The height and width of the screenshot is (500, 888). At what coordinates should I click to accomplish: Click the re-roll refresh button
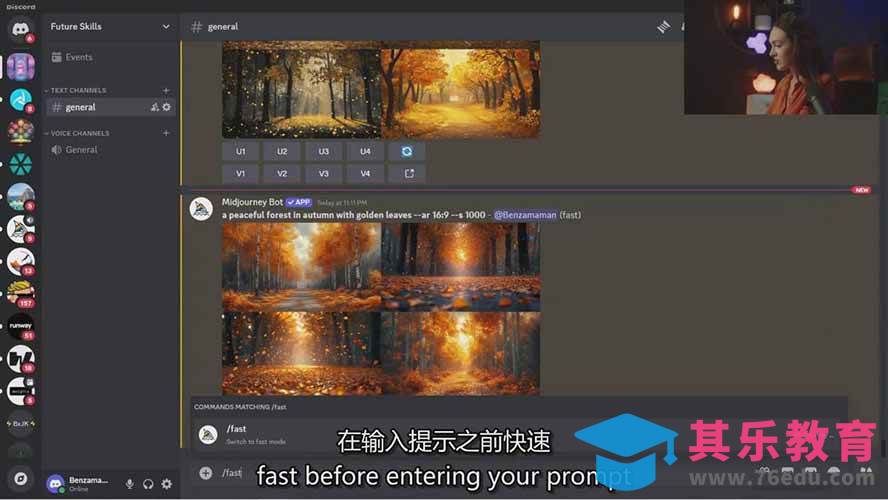pyautogui.click(x=407, y=151)
